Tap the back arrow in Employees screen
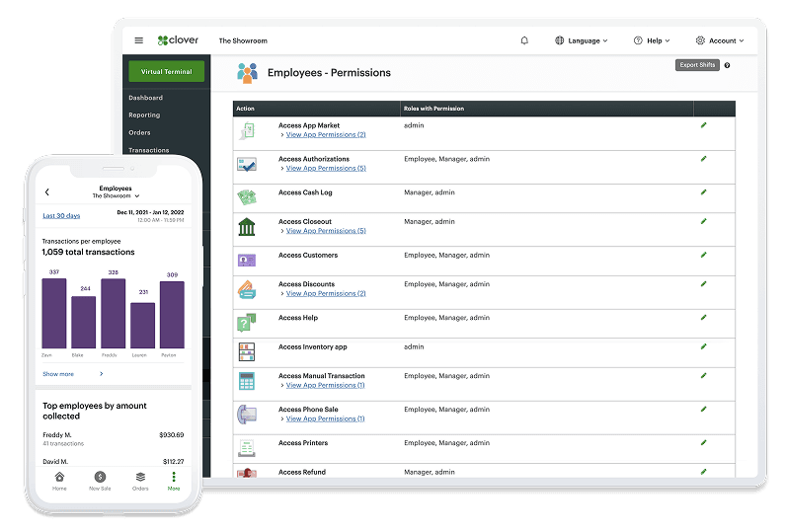 coord(47,192)
